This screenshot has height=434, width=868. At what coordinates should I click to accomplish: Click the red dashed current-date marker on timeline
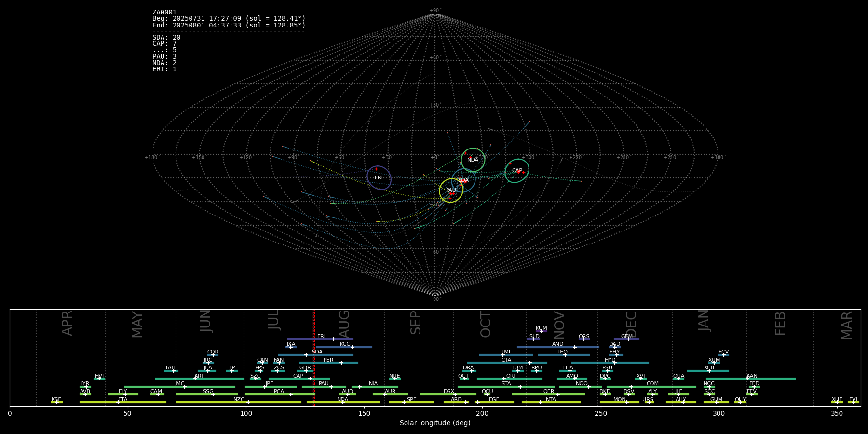point(314,357)
